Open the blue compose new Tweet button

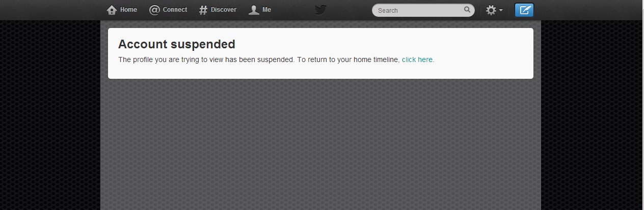(524, 10)
